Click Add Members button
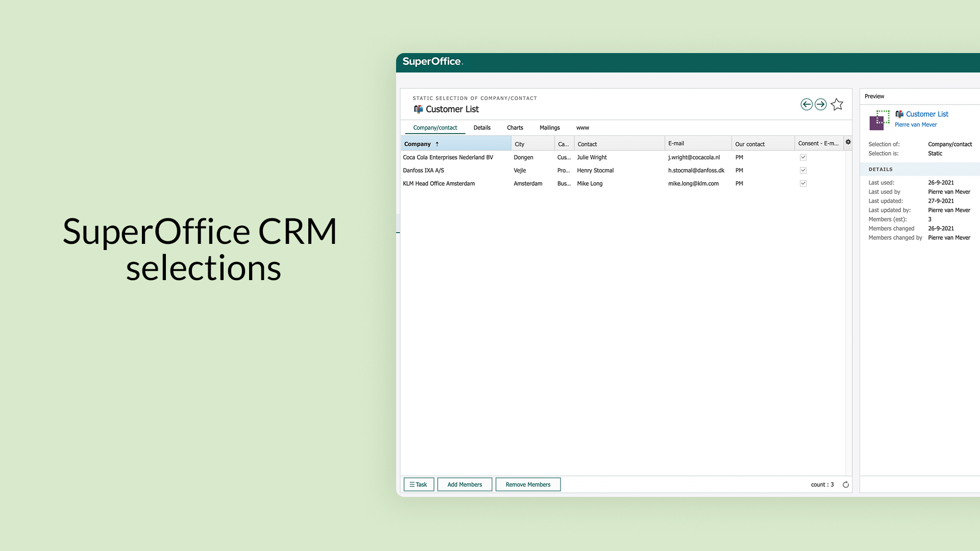Viewport: 980px width, 551px height. 464,485
